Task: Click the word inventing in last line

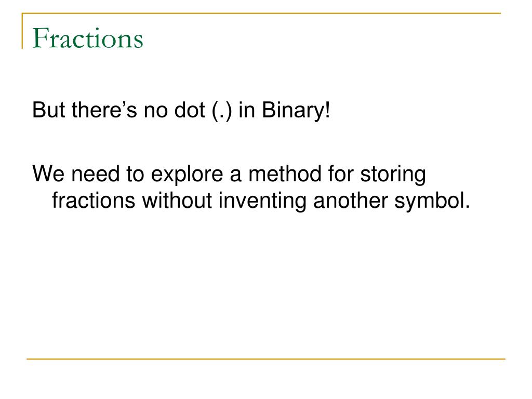Action: click(262, 202)
